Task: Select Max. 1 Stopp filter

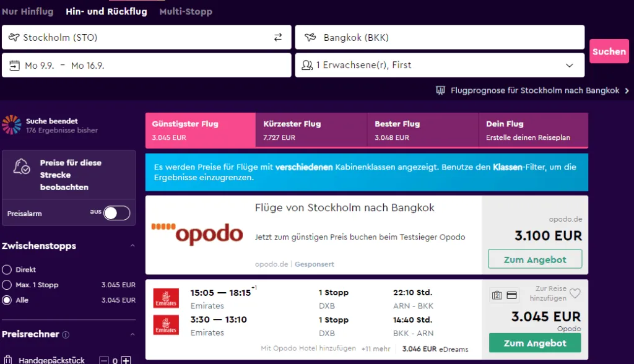Action: 7,285
